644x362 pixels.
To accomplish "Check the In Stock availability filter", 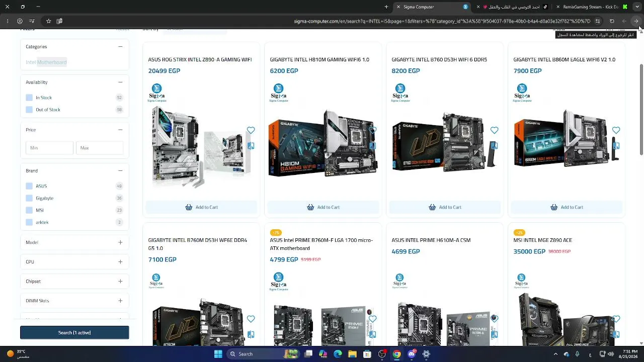I will (29, 98).
